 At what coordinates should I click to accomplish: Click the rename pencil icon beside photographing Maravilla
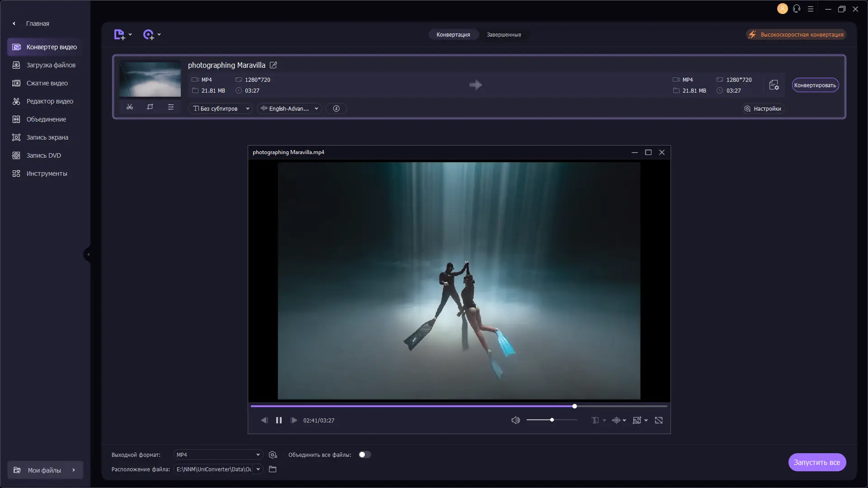pos(274,65)
